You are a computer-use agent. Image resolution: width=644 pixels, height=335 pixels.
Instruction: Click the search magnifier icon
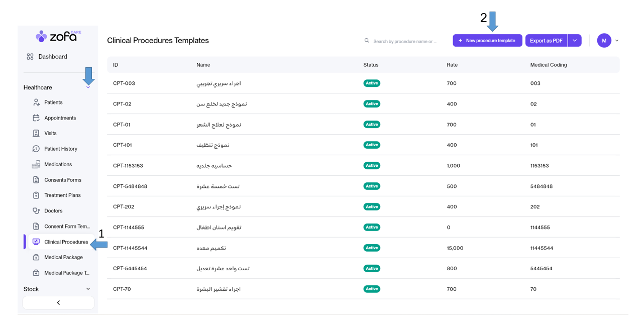click(367, 41)
